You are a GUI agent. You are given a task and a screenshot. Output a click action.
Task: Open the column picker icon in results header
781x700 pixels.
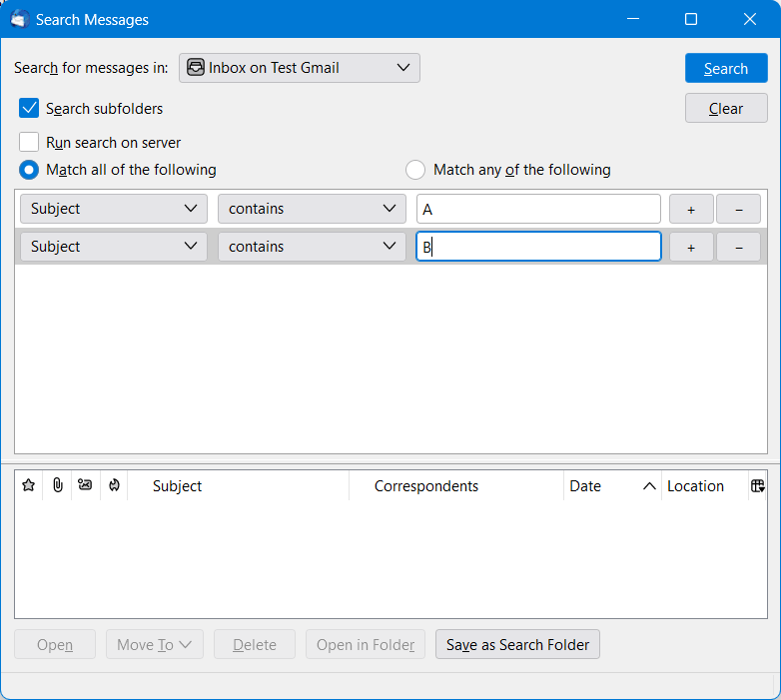coord(757,486)
